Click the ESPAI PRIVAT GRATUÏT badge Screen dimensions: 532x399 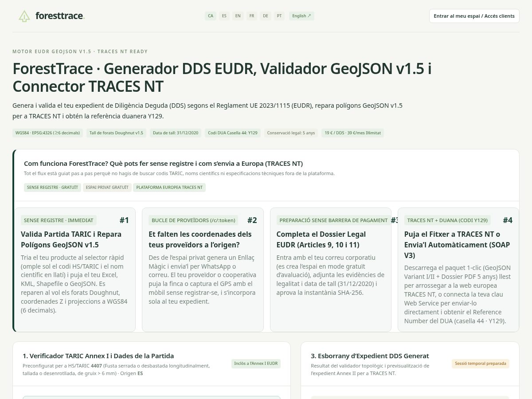click(107, 188)
